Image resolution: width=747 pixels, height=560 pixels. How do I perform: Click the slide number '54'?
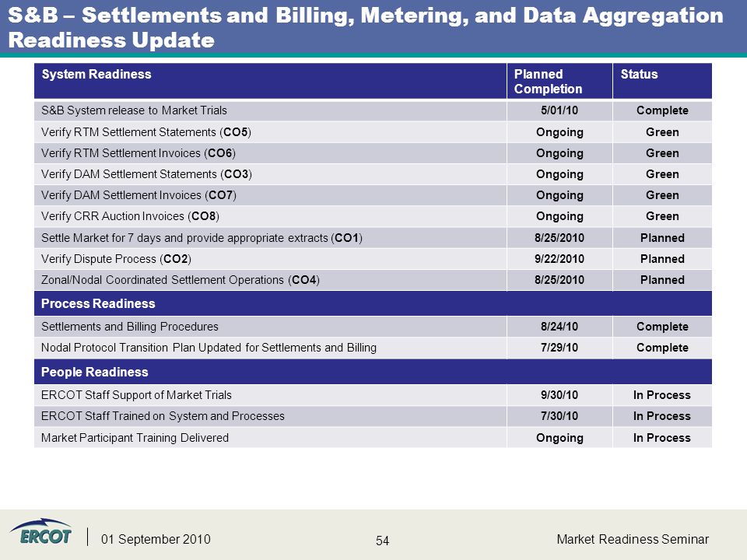pyautogui.click(x=383, y=541)
